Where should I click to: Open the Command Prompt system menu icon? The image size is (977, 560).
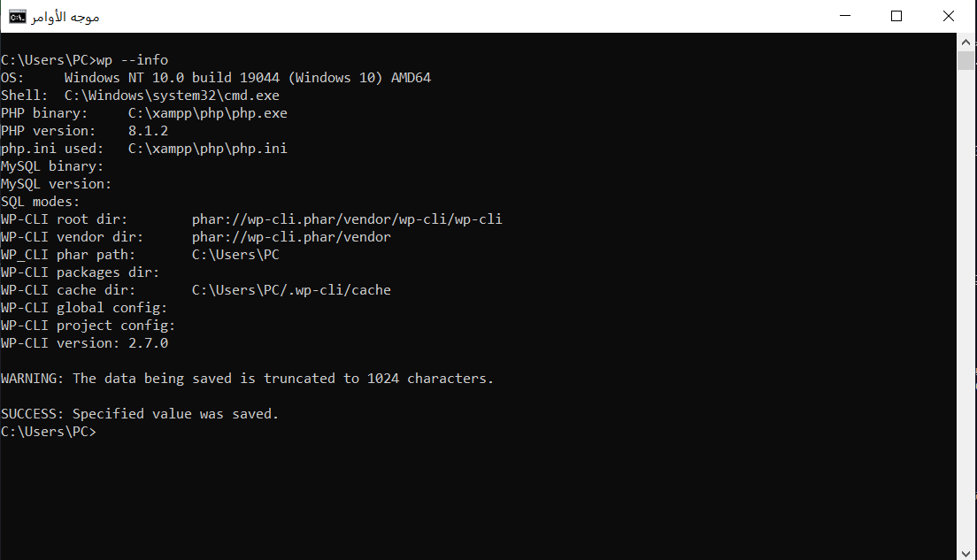[x=18, y=17]
